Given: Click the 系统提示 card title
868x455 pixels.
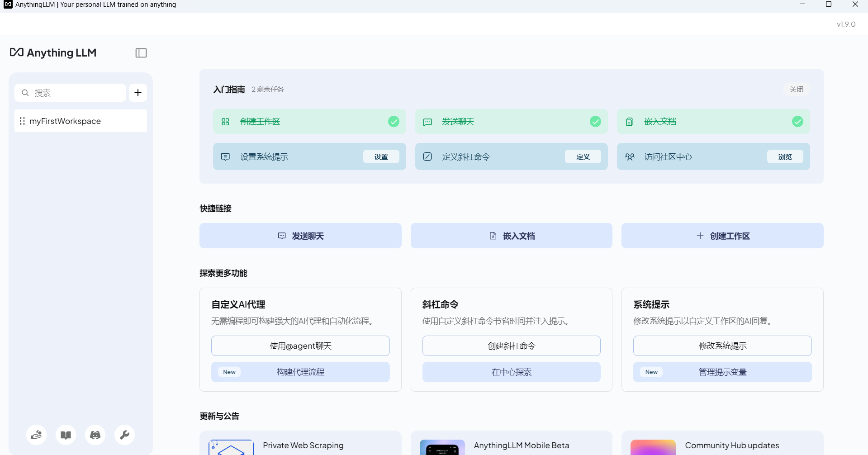Looking at the screenshot, I should click(x=651, y=305).
